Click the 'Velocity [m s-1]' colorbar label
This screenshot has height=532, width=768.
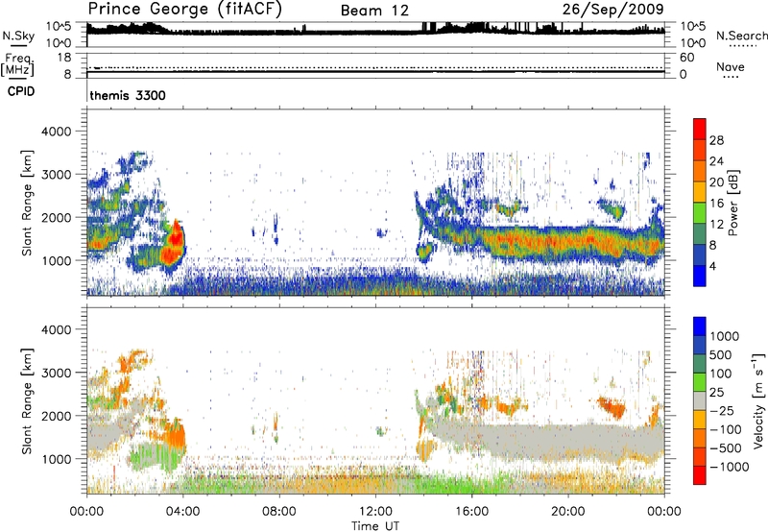pos(759,400)
